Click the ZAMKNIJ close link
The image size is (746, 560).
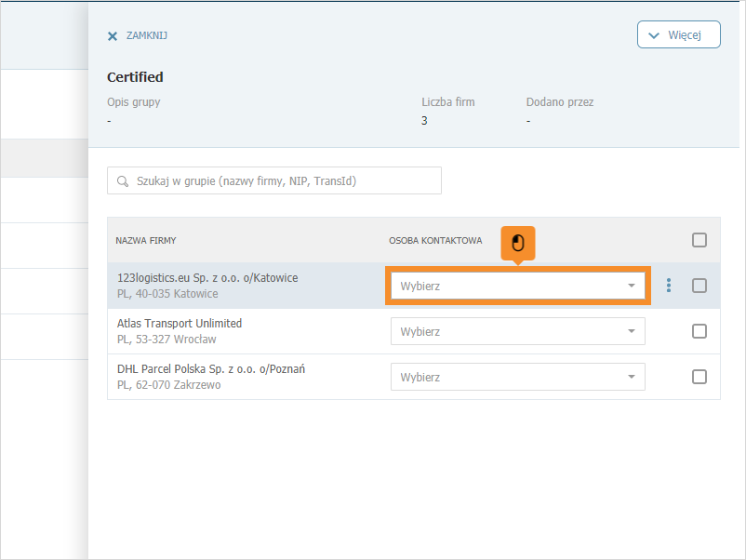(x=147, y=35)
